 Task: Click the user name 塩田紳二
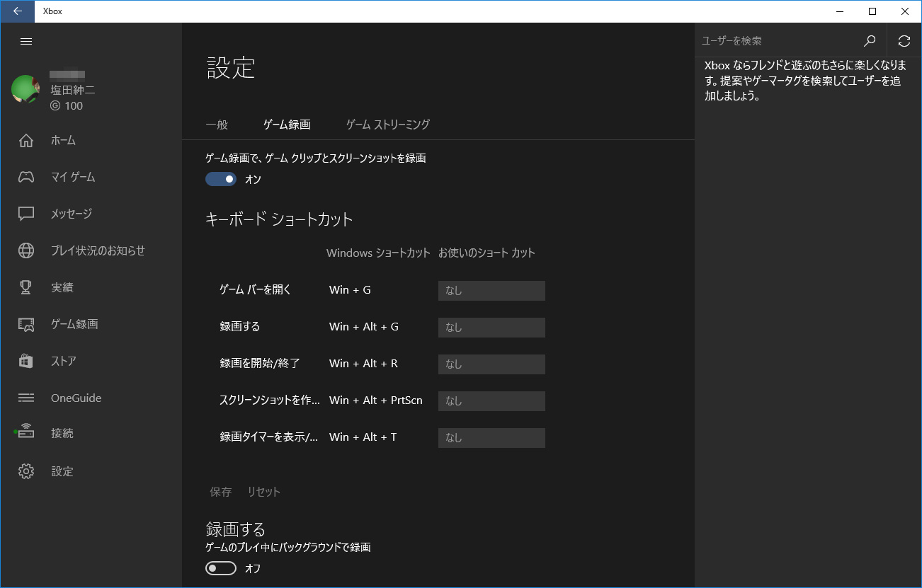click(73, 90)
